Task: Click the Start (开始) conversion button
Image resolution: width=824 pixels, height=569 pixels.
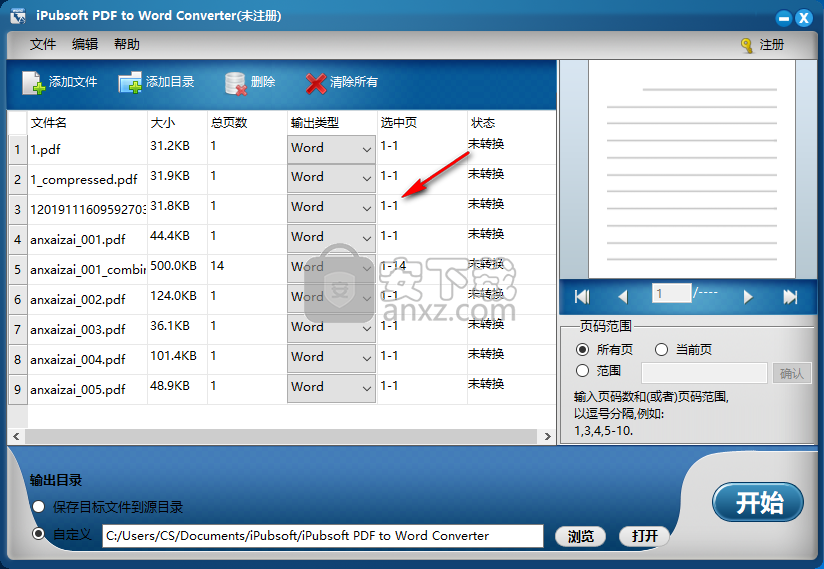Action: pyautogui.click(x=757, y=502)
